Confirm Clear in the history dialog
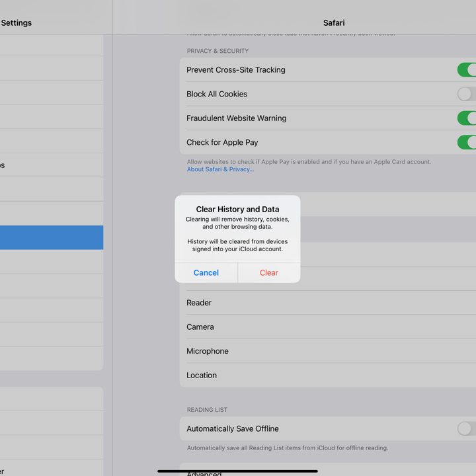 (269, 272)
